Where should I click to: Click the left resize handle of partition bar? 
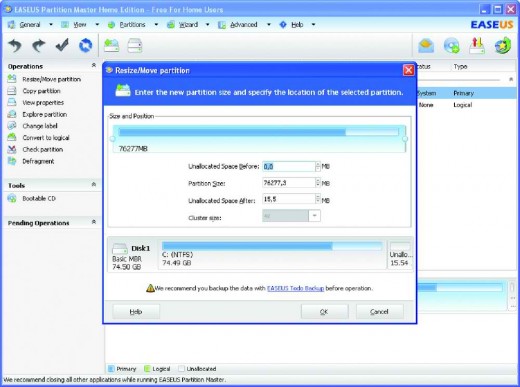(113, 139)
